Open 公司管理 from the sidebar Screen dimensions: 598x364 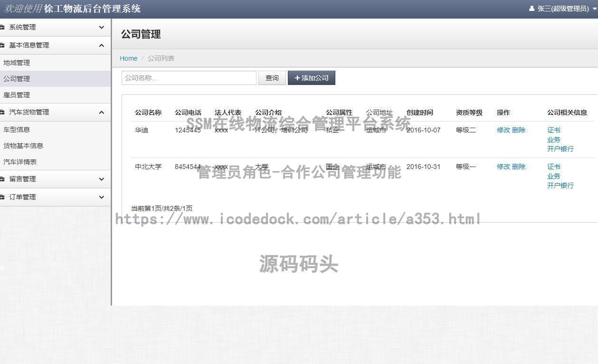pyautogui.click(x=17, y=78)
